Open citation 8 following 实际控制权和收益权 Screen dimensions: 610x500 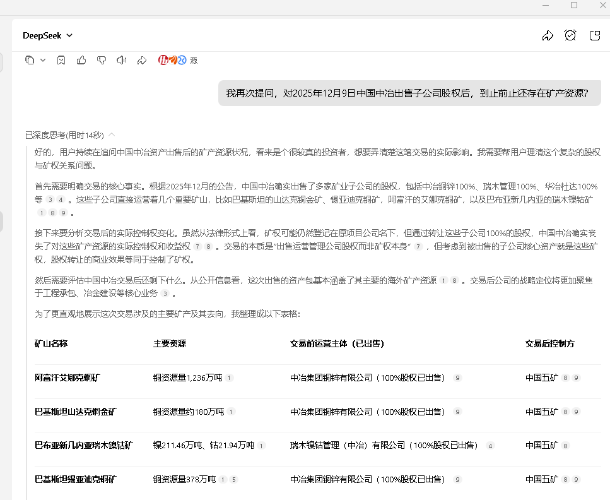[x=209, y=246]
